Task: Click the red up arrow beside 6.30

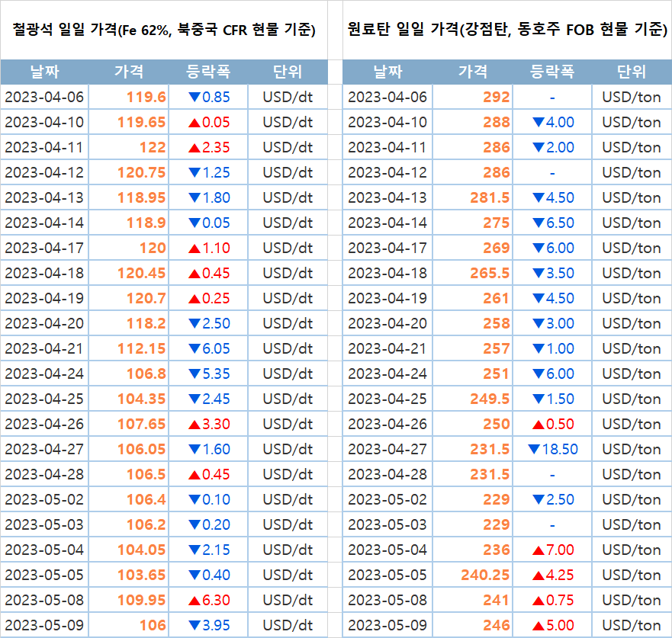Action: coord(195,600)
